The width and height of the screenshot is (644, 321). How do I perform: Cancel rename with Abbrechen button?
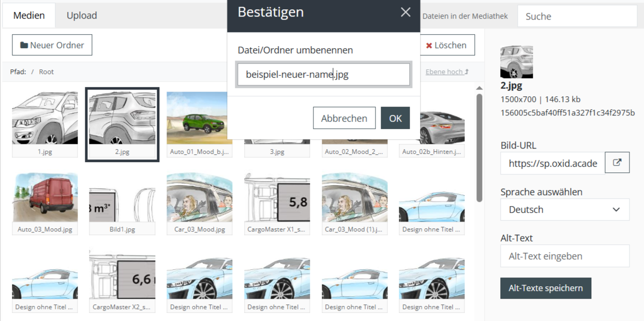point(344,118)
